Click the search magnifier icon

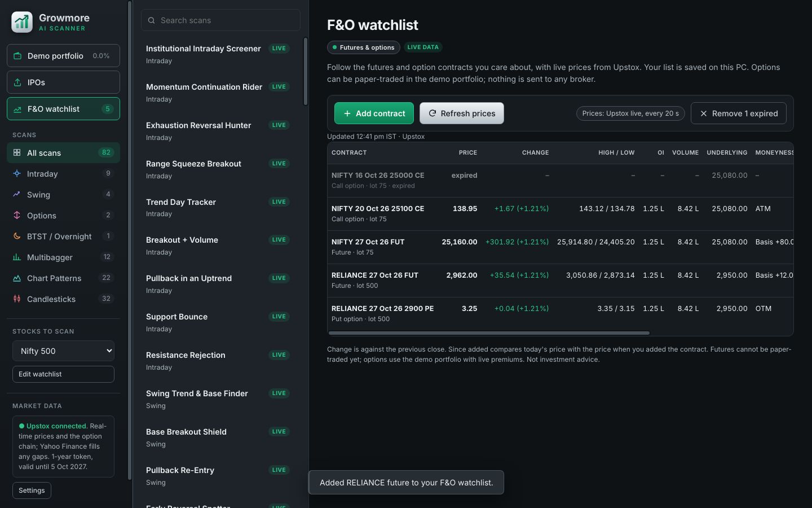pyautogui.click(x=152, y=20)
